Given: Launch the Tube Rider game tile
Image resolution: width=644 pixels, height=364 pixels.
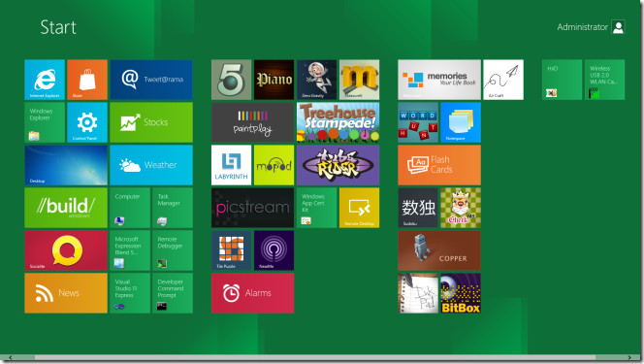Looking at the screenshot, I should (x=338, y=165).
